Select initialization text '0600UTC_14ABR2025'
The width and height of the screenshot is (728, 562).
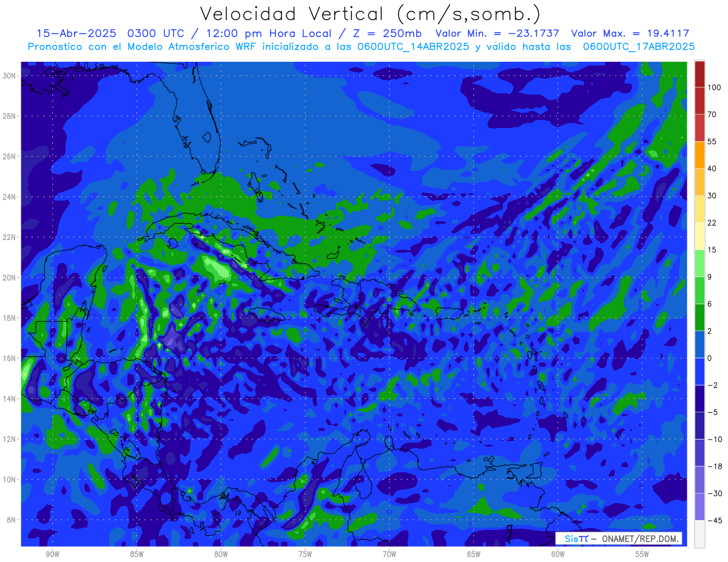414,46
